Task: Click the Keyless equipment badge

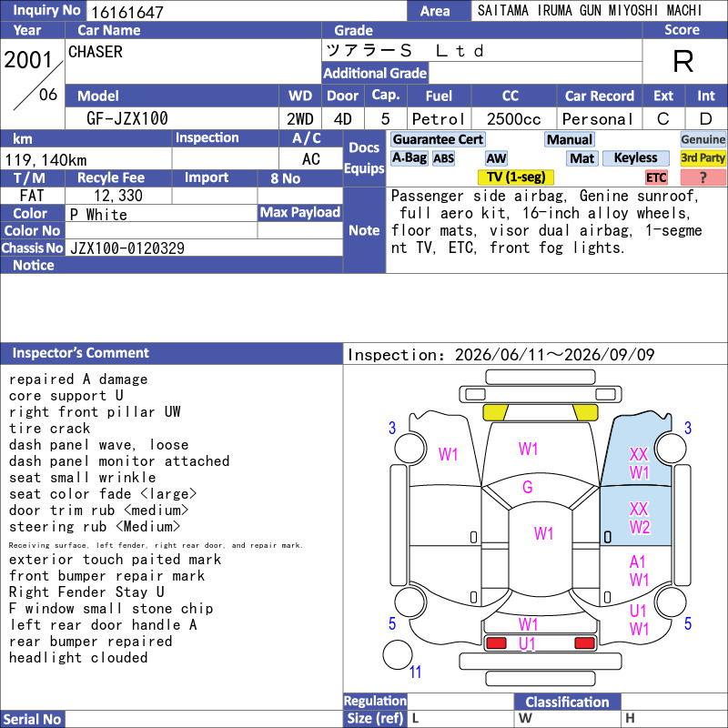Action: click(635, 157)
